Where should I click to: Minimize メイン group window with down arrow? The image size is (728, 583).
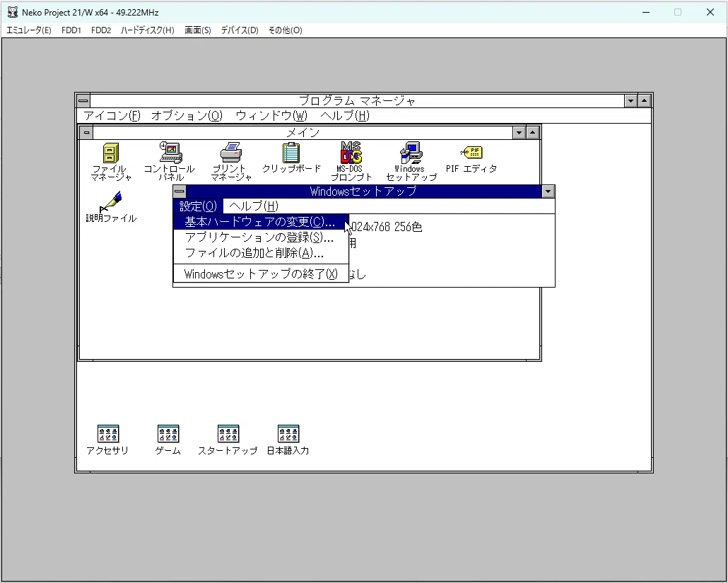(519, 133)
